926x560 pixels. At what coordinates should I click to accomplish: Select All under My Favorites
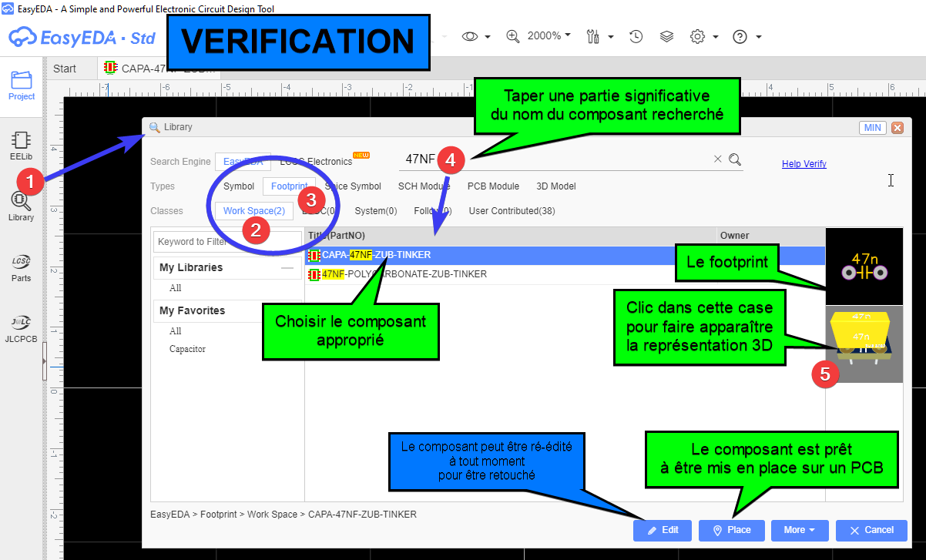click(176, 331)
